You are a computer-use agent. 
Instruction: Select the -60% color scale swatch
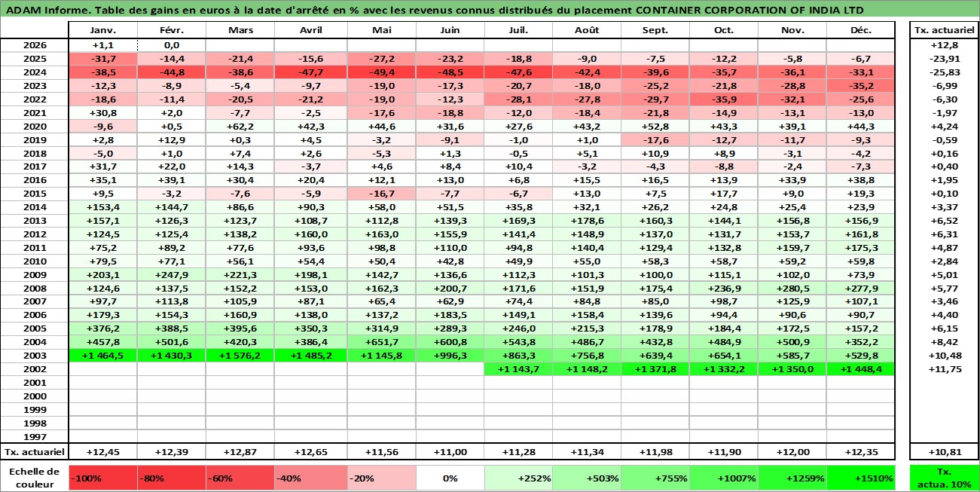(240, 478)
